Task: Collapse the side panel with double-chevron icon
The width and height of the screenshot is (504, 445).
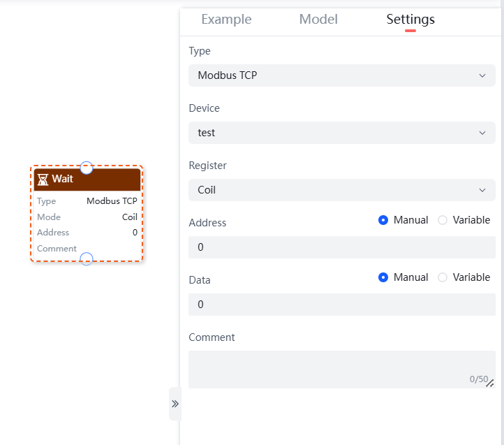Action: coord(175,404)
